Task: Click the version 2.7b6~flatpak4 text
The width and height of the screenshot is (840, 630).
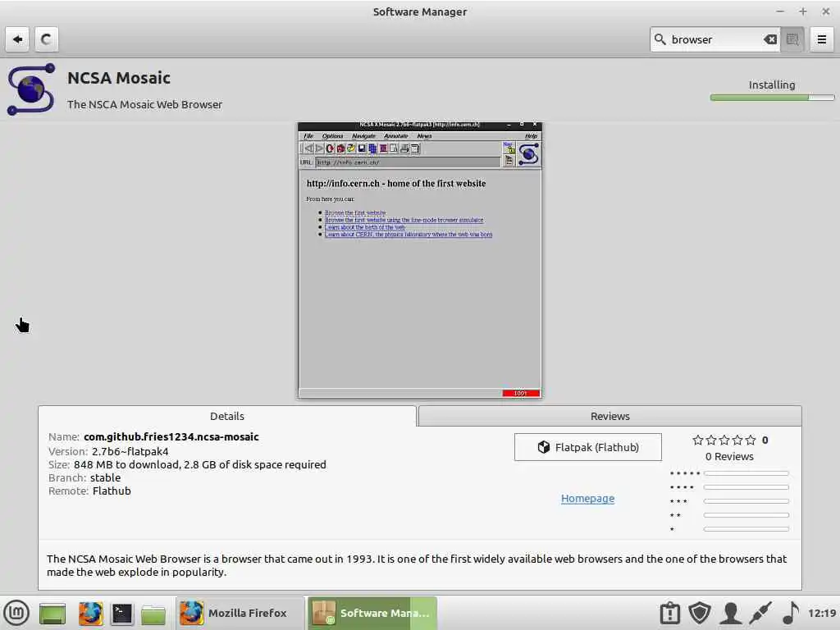Action: (130, 452)
